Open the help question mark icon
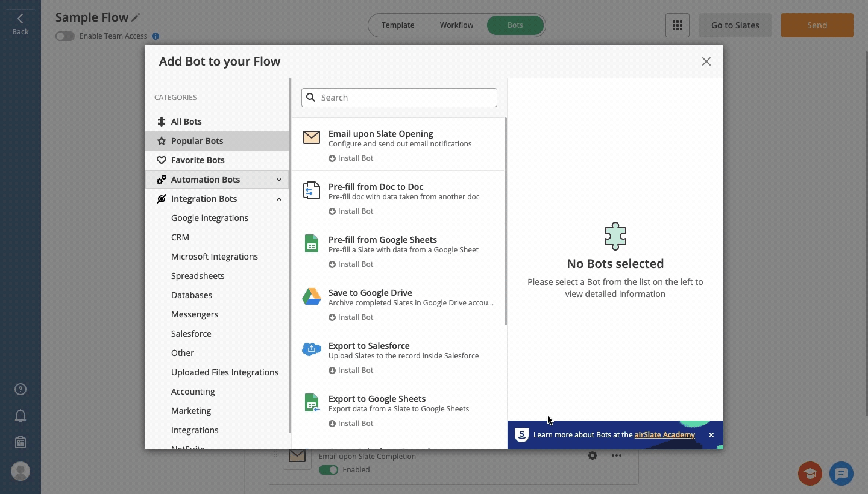The image size is (868, 494). click(20, 389)
